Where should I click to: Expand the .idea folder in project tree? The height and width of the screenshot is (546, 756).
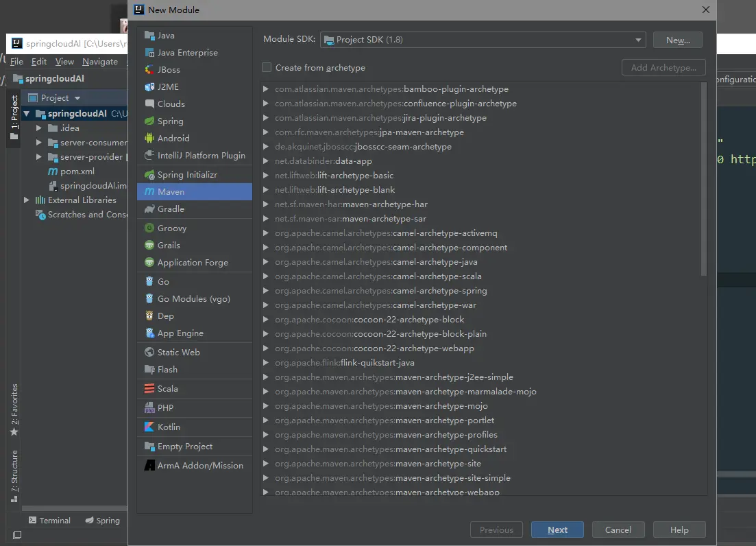pos(39,128)
